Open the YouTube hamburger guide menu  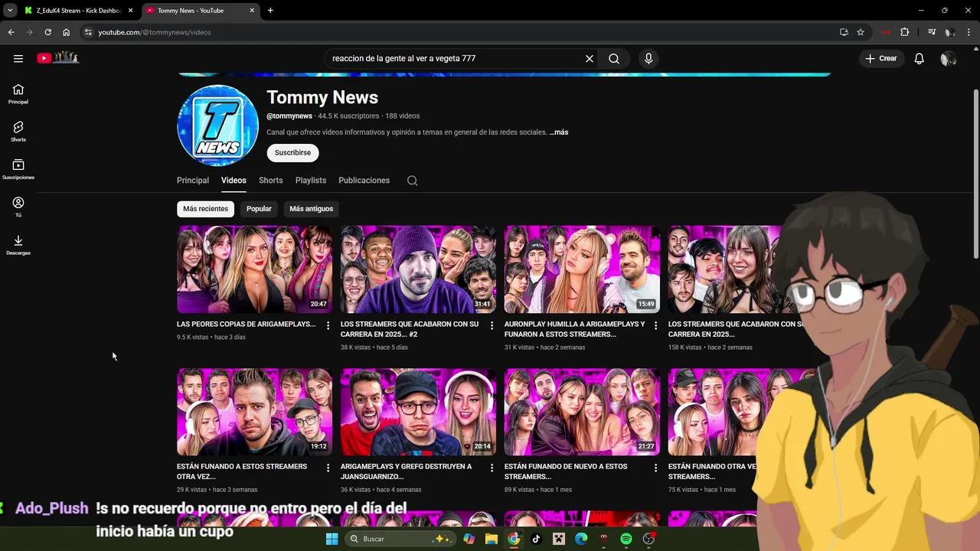click(x=18, y=58)
